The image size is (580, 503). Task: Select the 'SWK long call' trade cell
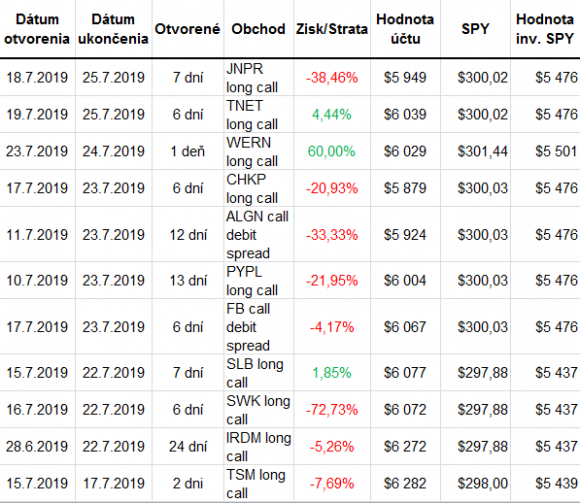click(258, 410)
